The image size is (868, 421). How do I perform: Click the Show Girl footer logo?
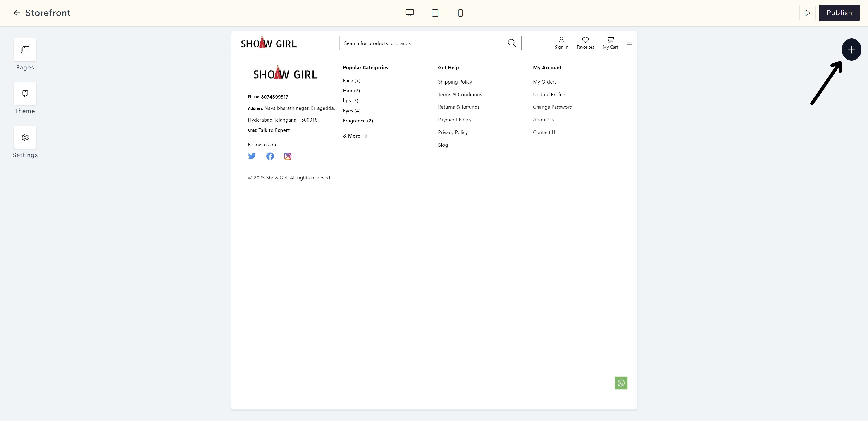[x=285, y=72]
